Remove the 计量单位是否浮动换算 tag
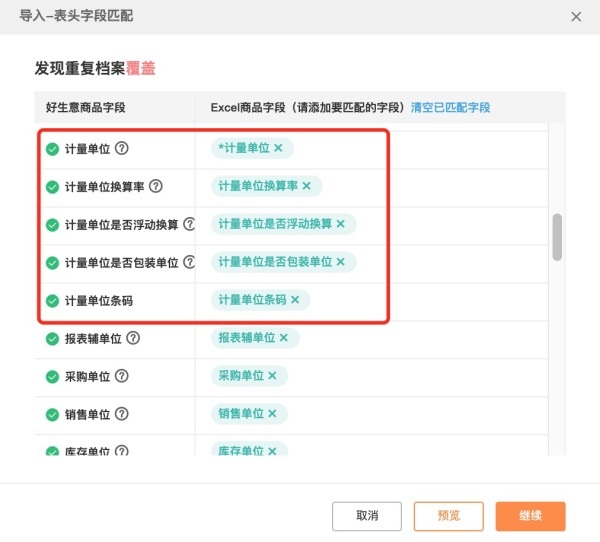 point(340,224)
